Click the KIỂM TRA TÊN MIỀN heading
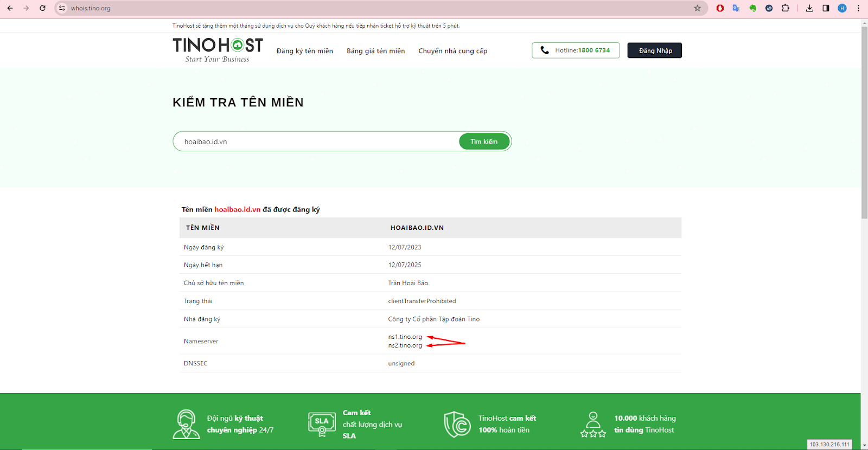 [x=238, y=102]
